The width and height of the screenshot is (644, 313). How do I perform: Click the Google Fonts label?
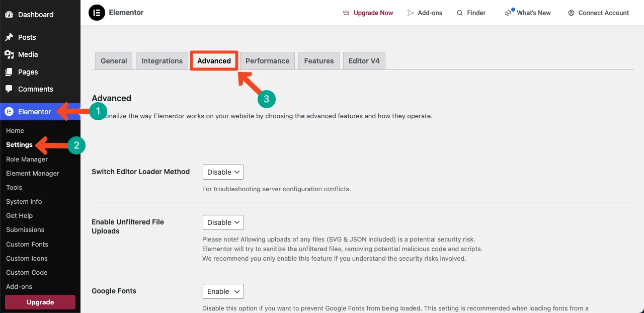(114, 291)
